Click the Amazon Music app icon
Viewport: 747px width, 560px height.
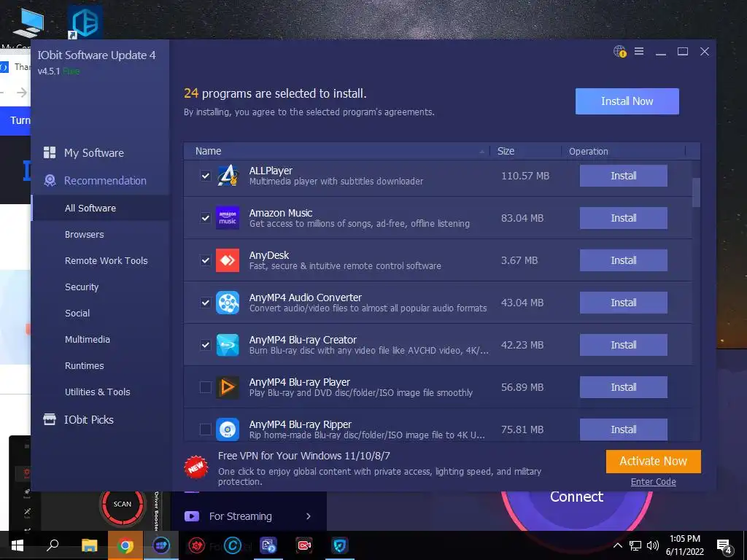[228, 218]
